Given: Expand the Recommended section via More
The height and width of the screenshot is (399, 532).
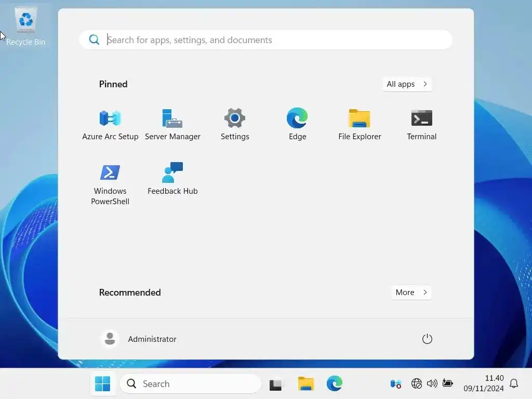Looking at the screenshot, I should [410, 292].
